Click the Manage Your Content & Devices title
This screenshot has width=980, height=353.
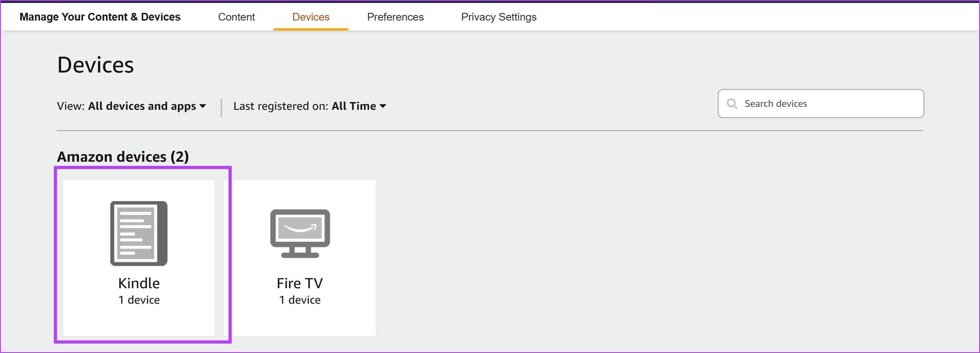click(x=100, y=17)
